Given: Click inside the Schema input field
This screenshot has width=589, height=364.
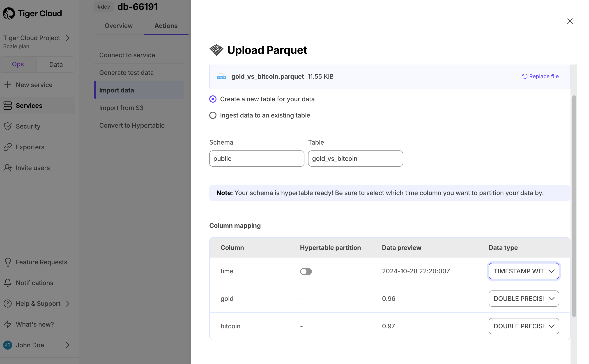Looking at the screenshot, I should [257, 158].
